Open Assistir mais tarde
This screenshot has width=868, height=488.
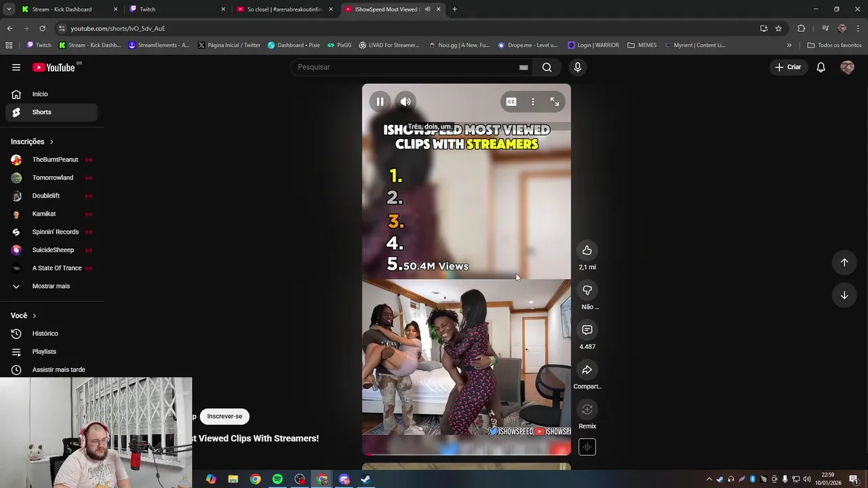[52, 369]
